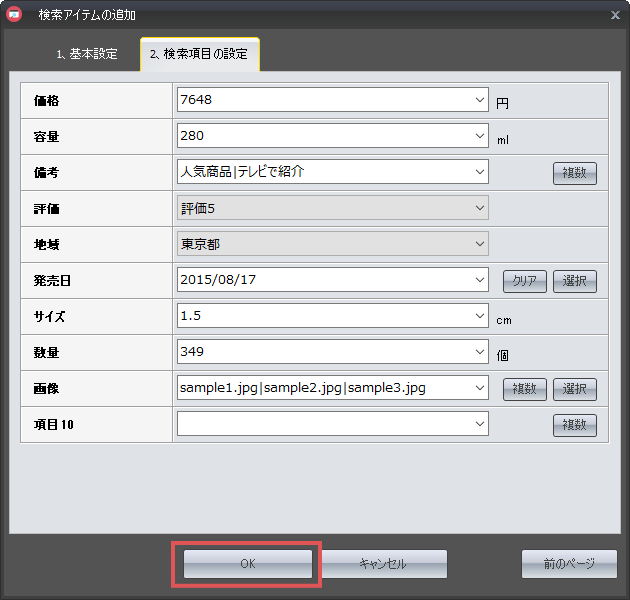Open the 容量 dropdown list

coord(480,136)
